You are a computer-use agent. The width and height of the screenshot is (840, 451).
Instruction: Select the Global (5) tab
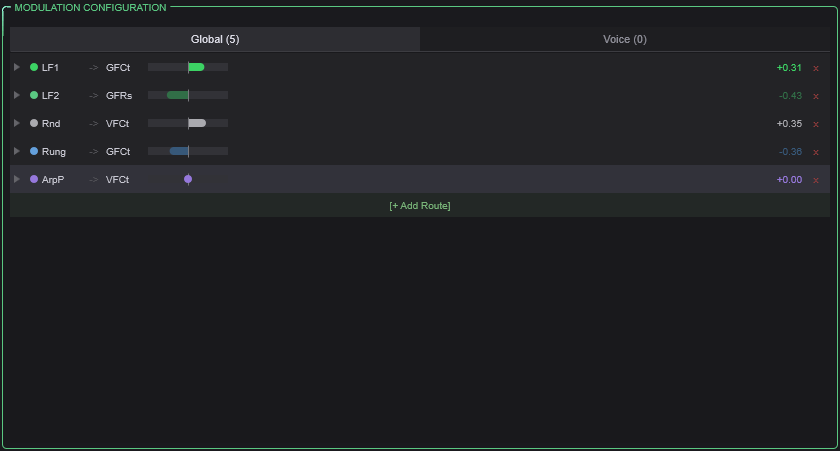[x=215, y=39]
